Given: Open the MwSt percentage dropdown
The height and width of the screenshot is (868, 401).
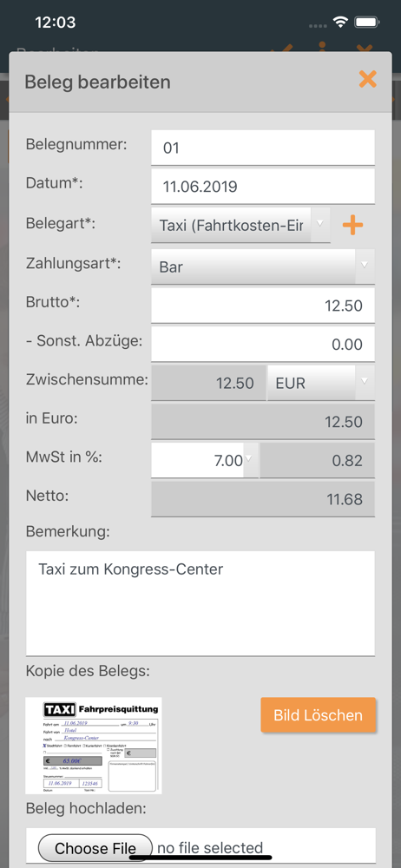Looking at the screenshot, I should [x=250, y=461].
